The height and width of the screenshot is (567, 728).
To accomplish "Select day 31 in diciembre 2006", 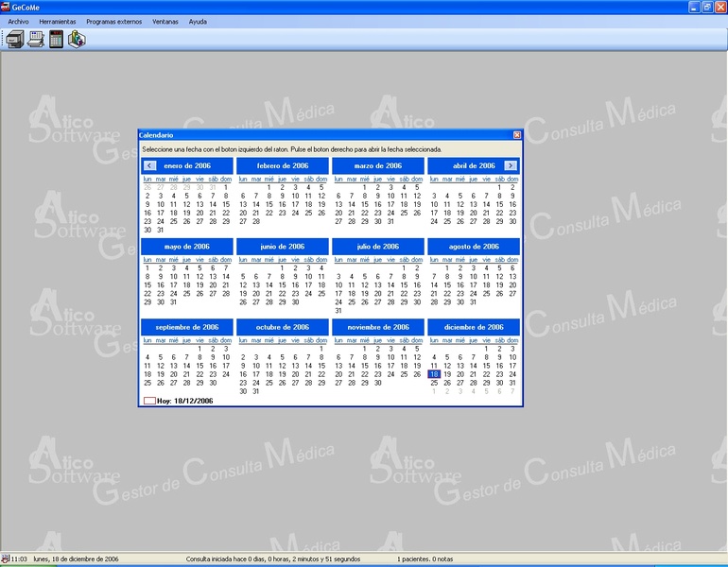I will coord(512,383).
